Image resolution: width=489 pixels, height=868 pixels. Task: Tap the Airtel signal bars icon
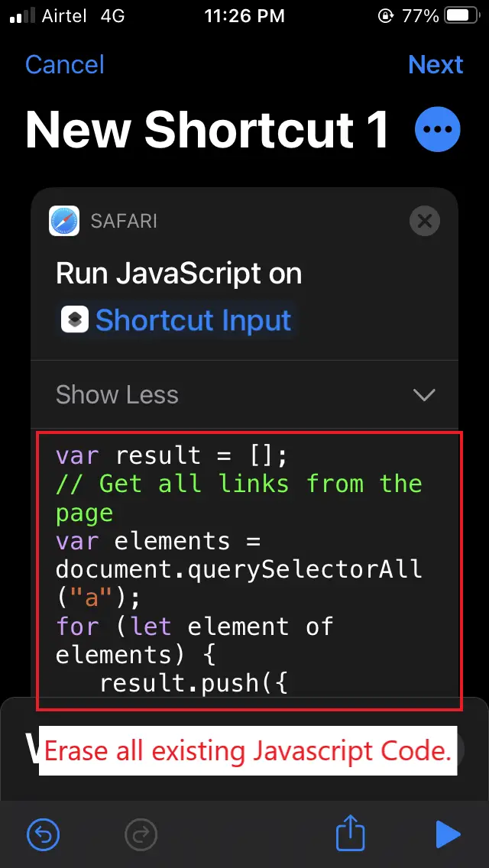[x=22, y=16]
